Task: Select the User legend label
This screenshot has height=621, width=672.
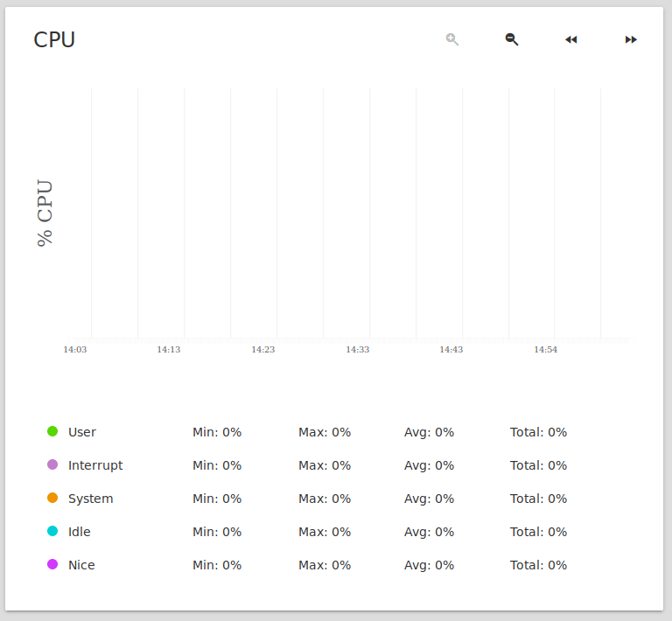Action: 82,432
